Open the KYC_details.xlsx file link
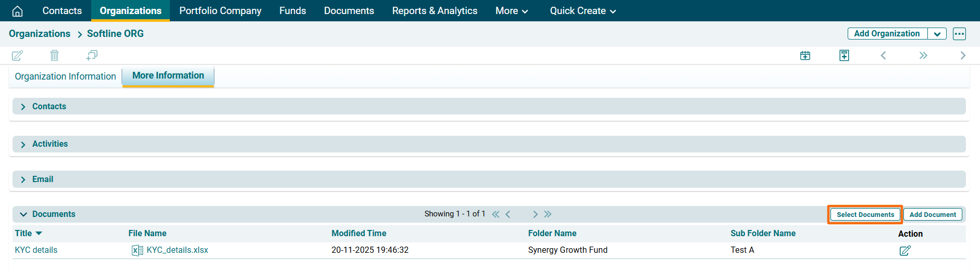Screen dimensions: 980x270 click(177, 250)
